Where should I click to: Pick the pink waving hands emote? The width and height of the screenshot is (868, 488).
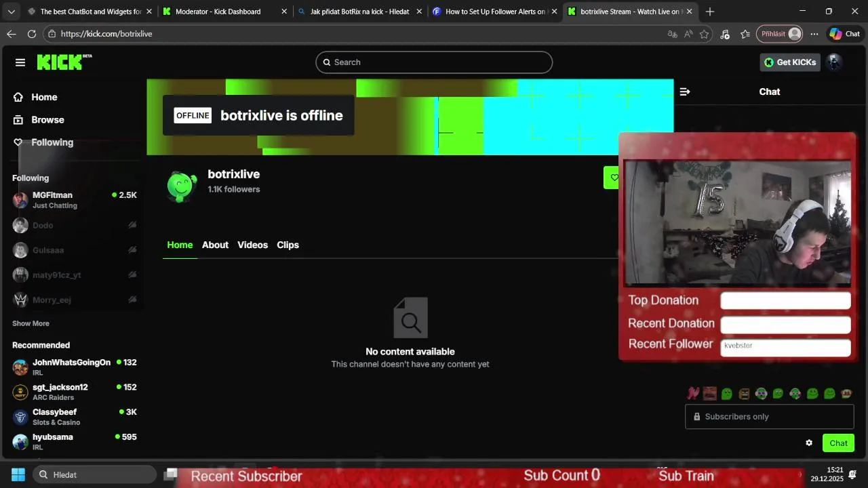(x=693, y=393)
